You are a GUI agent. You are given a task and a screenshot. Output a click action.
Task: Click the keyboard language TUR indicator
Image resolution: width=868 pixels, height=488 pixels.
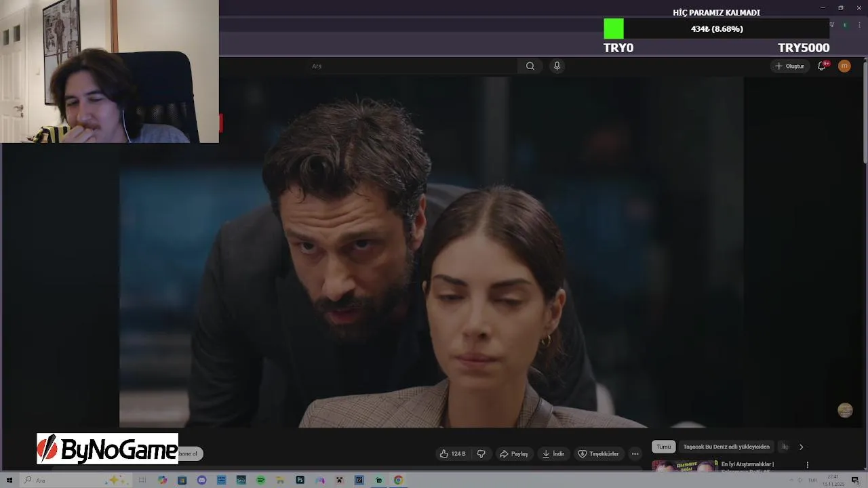(x=812, y=480)
